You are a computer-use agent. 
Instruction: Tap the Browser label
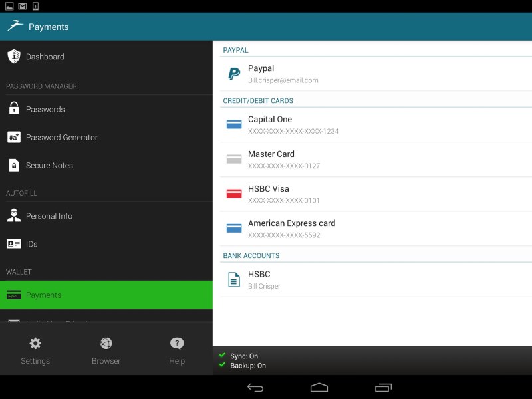pyautogui.click(x=106, y=361)
